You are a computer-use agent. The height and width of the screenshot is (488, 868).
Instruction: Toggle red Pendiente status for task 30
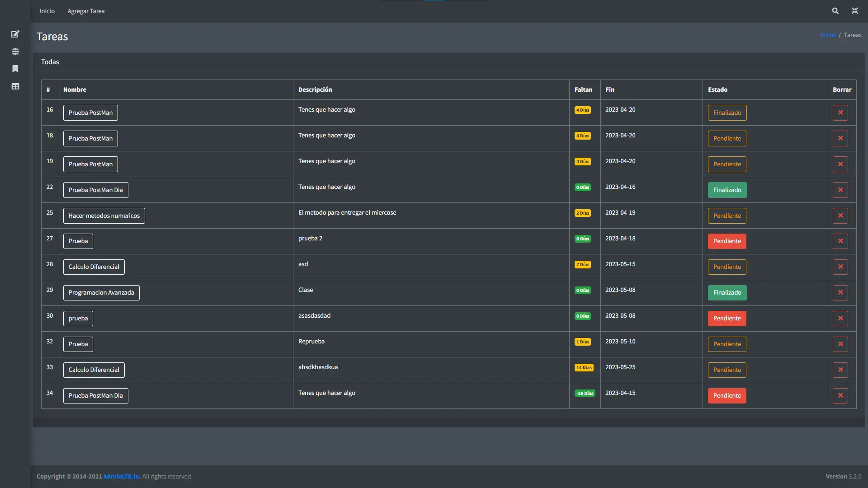pyautogui.click(x=727, y=318)
